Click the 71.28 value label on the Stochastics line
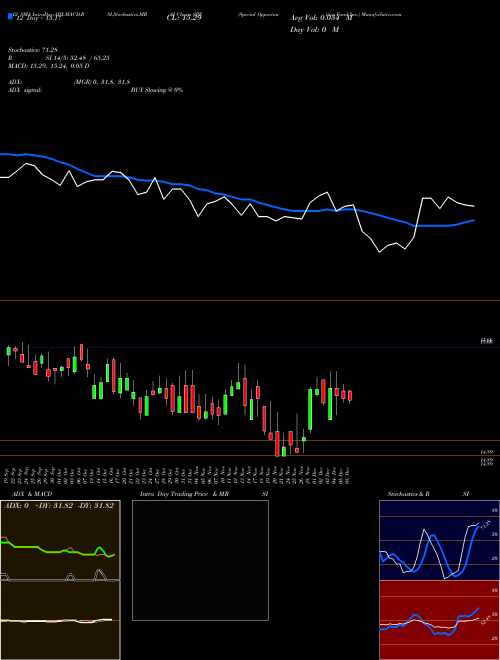 pyautogui.click(x=486, y=525)
